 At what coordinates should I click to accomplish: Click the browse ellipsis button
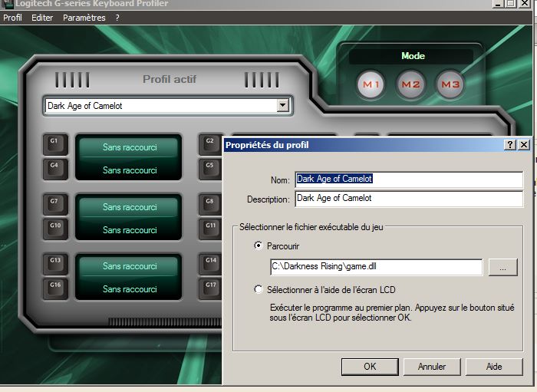tap(502, 267)
